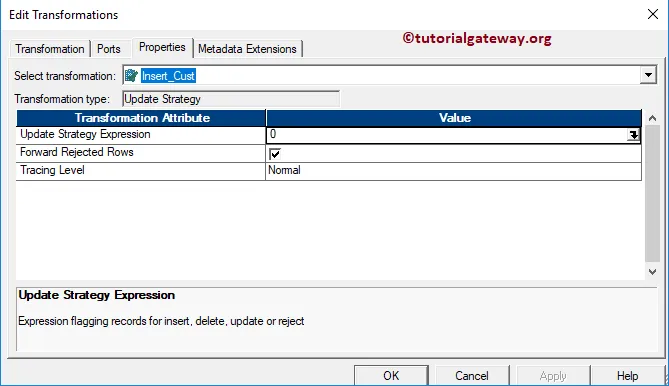This screenshot has width=669, height=386.
Task: Select the Forward Rejected Rows attribute row
Action: coord(141,153)
